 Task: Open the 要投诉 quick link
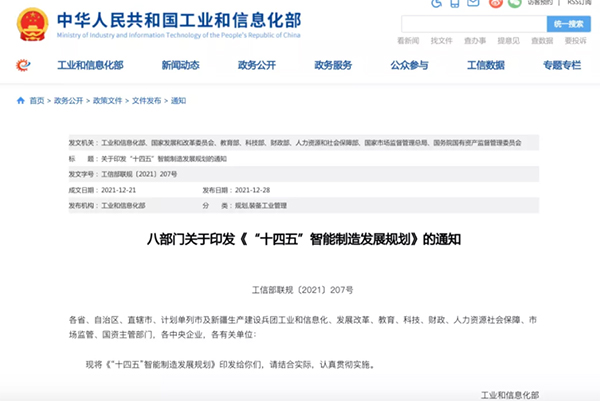click(576, 41)
